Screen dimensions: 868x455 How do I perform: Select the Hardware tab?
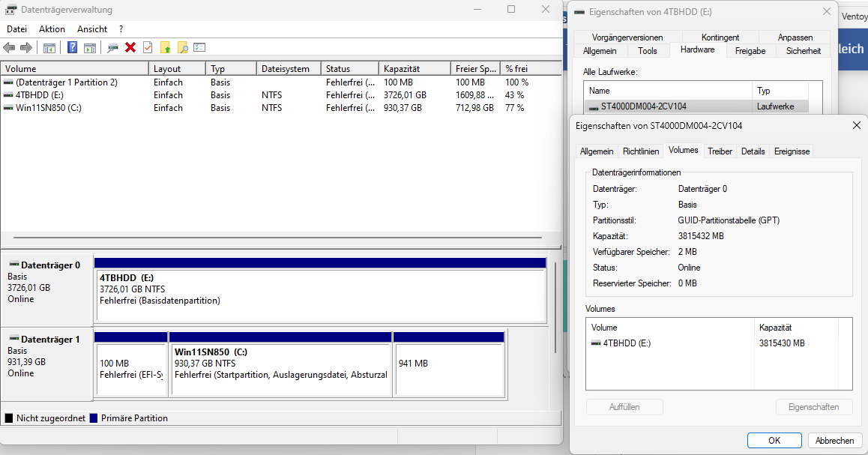point(697,49)
